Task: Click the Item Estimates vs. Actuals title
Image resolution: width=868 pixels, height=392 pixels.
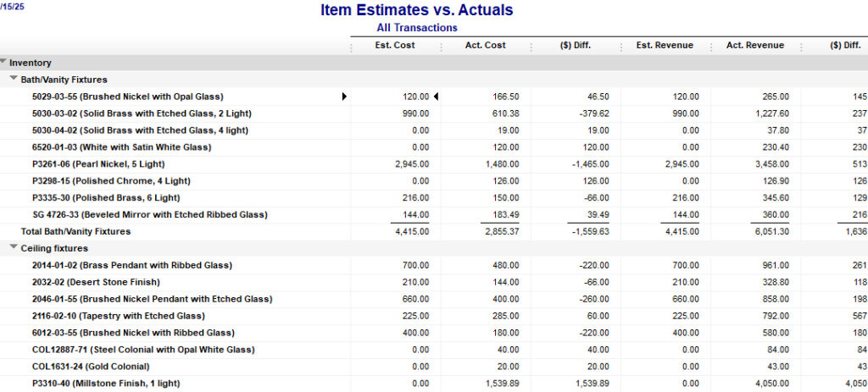Action: [x=416, y=11]
